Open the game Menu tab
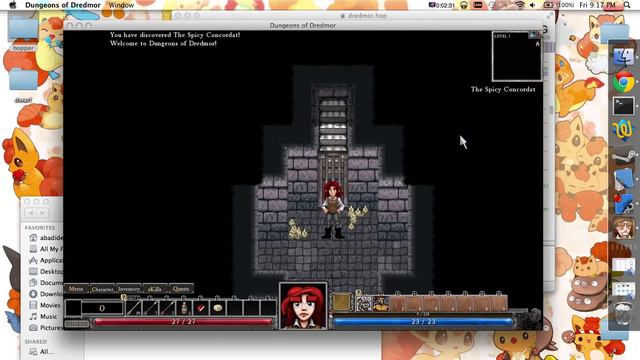 tap(76, 289)
